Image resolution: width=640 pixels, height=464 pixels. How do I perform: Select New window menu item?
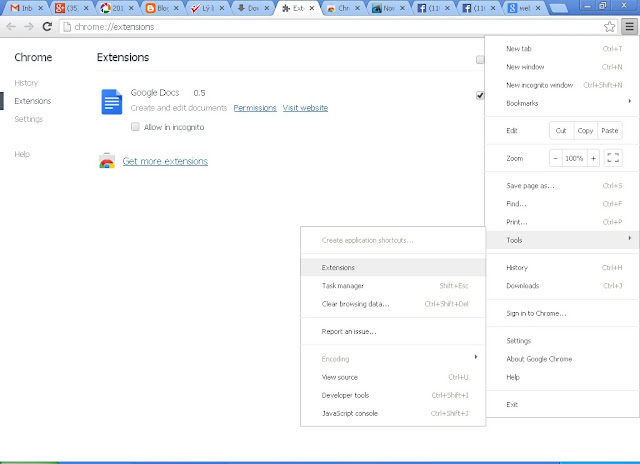(562, 67)
